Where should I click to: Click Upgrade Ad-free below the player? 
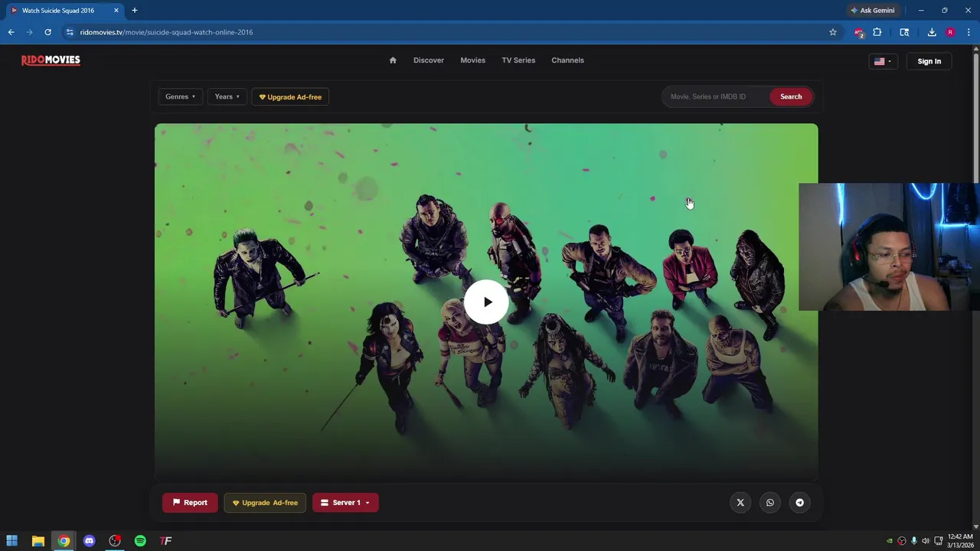265,503
